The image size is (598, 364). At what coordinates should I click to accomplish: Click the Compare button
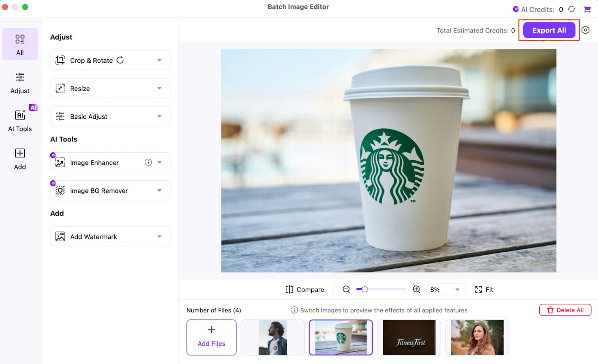(x=305, y=289)
